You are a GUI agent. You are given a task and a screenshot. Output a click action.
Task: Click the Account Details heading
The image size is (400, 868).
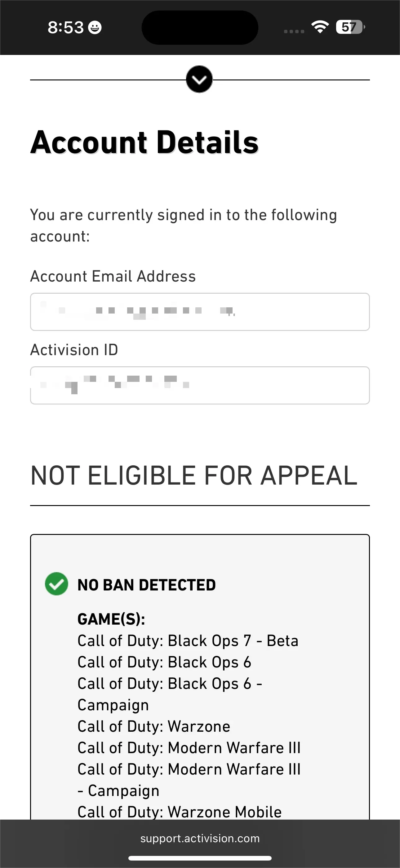click(144, 142)
